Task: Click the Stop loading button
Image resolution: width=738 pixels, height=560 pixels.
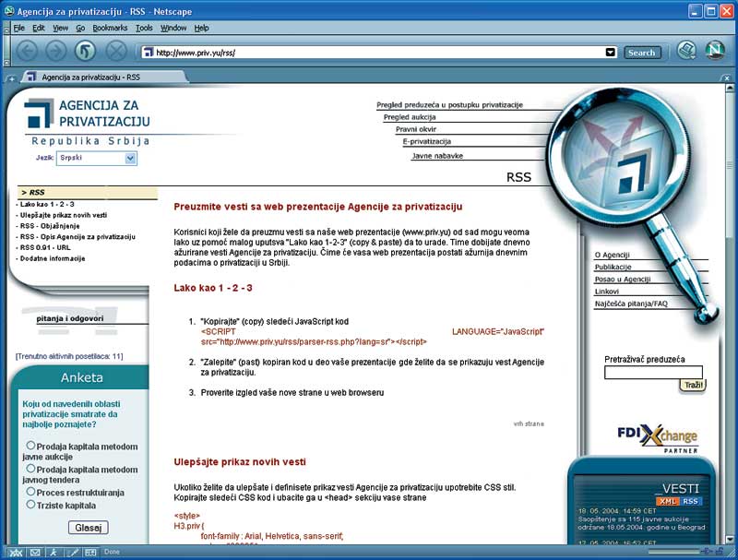Action: 116,51
